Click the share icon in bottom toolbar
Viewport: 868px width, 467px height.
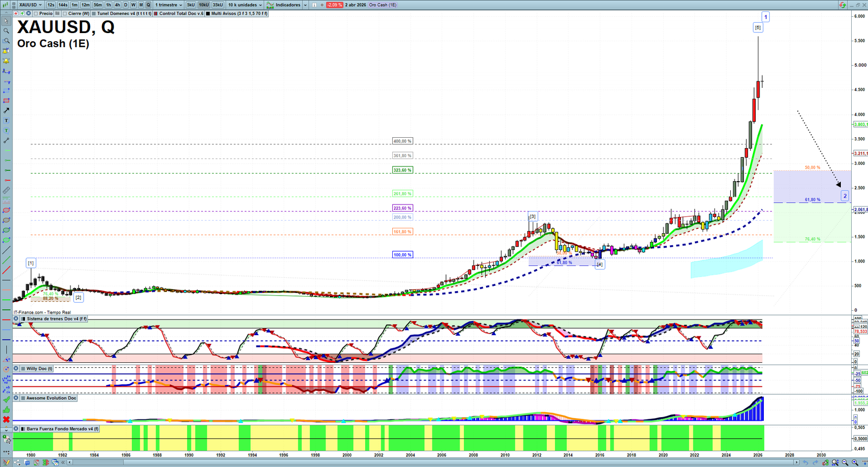(x=18, y=463)
